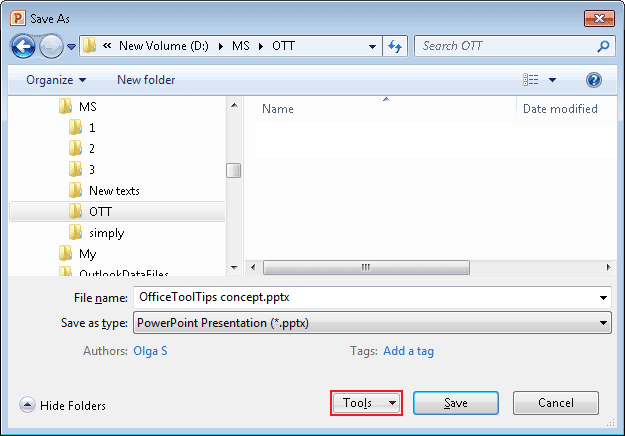Click in the Search OTT field
Viewport: 625px width, 436px height.
506,46
